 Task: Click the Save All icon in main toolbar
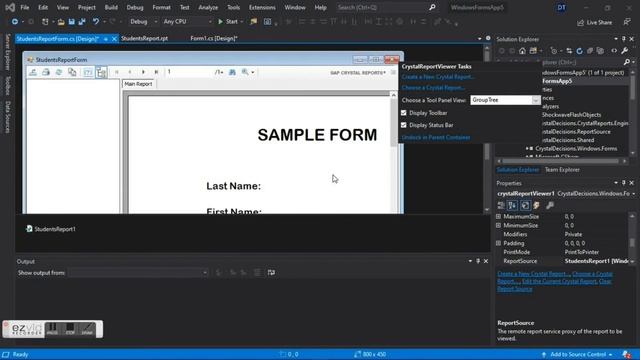[82, 22]
